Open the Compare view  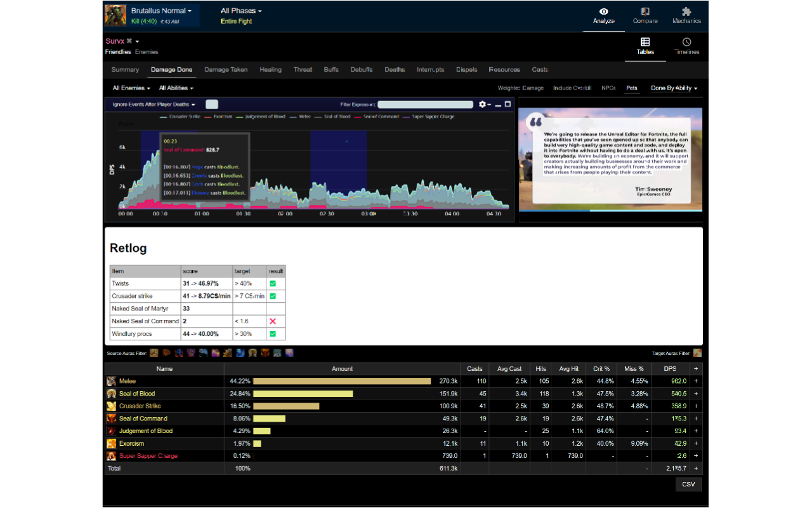click(645, 16)
